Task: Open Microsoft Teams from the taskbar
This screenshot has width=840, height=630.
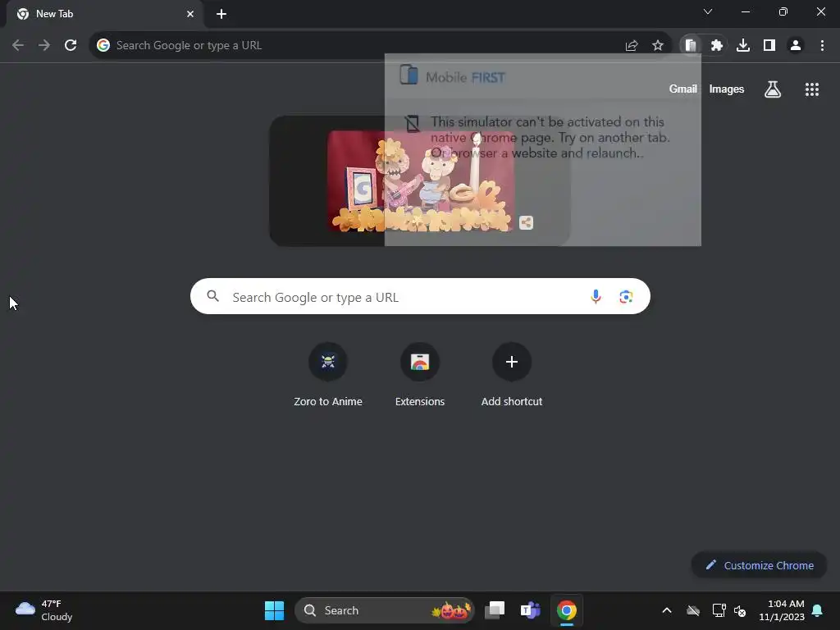Action: coord(531,610)
